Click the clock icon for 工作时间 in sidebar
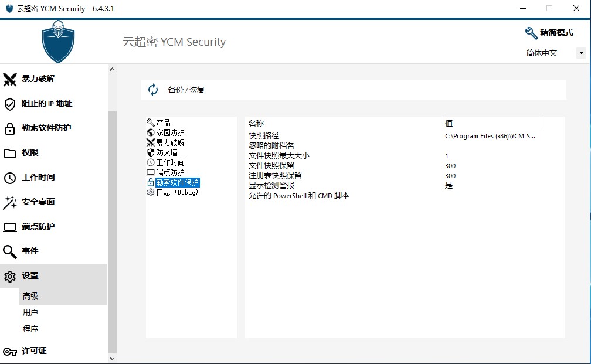The image size is (591, 364). (10, 178)
